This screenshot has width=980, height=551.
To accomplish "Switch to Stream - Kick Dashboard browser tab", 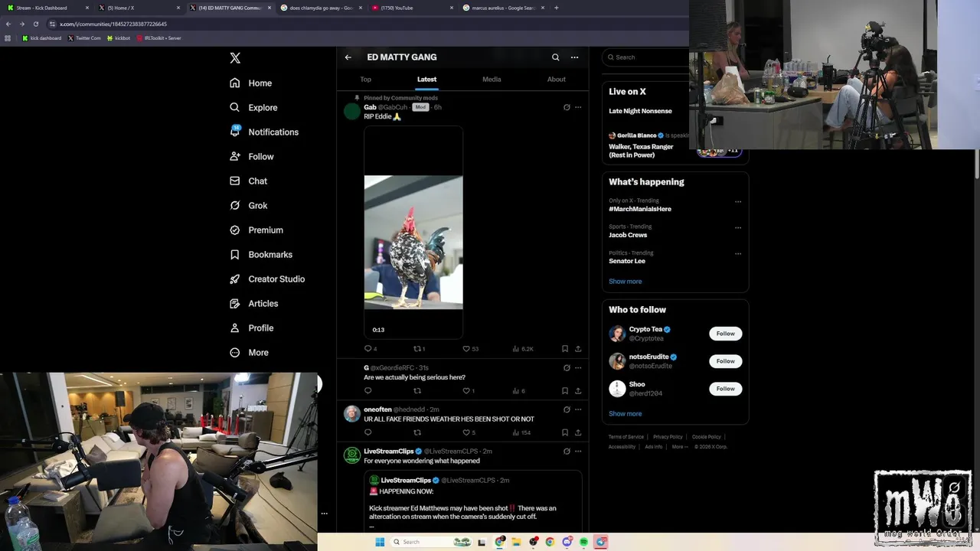I will click(x=46, y=8).
